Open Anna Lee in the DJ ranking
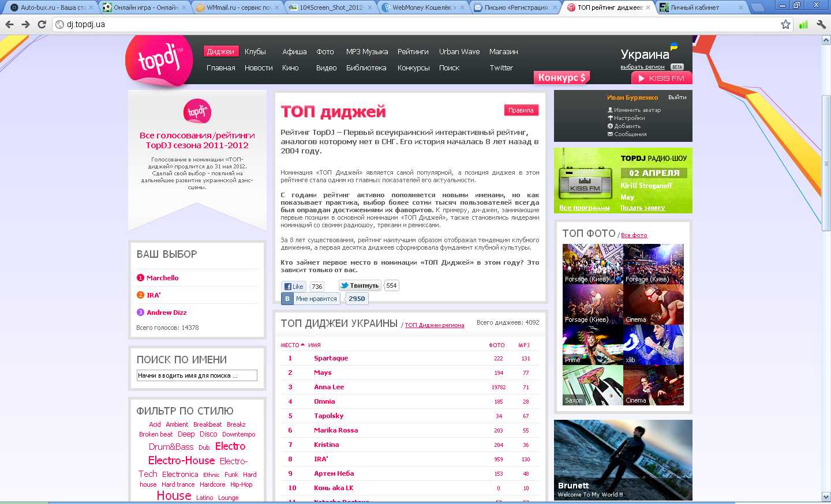831x504 pixels. pos(329,387)
